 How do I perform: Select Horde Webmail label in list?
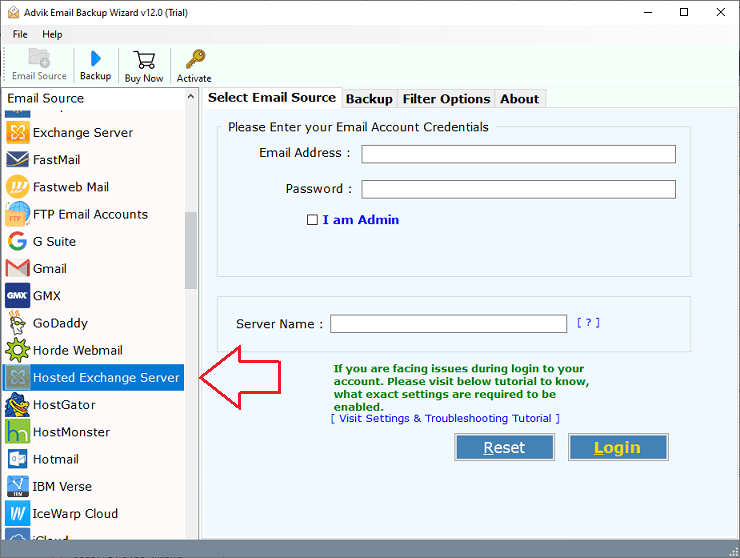tap(78, 350)
